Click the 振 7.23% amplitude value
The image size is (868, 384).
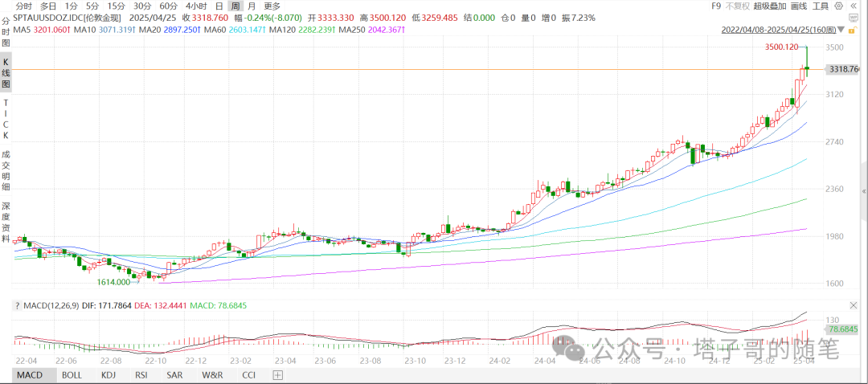(x=579, y=18)
